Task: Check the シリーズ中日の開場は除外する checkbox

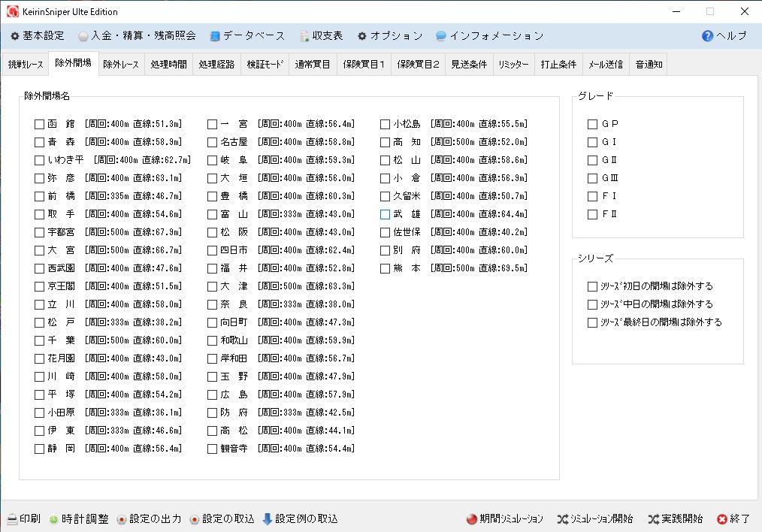Action: tap(592, 304)
